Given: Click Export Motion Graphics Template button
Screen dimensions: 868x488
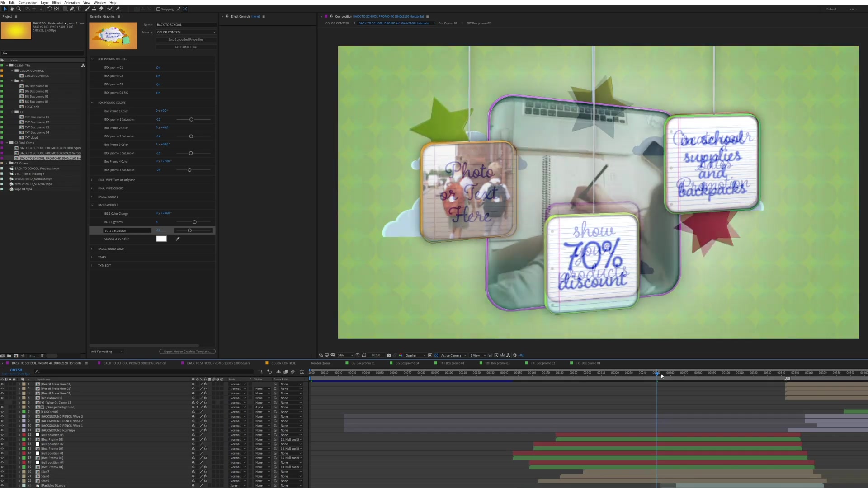Looking at the screenshot, I should [187, 352].
